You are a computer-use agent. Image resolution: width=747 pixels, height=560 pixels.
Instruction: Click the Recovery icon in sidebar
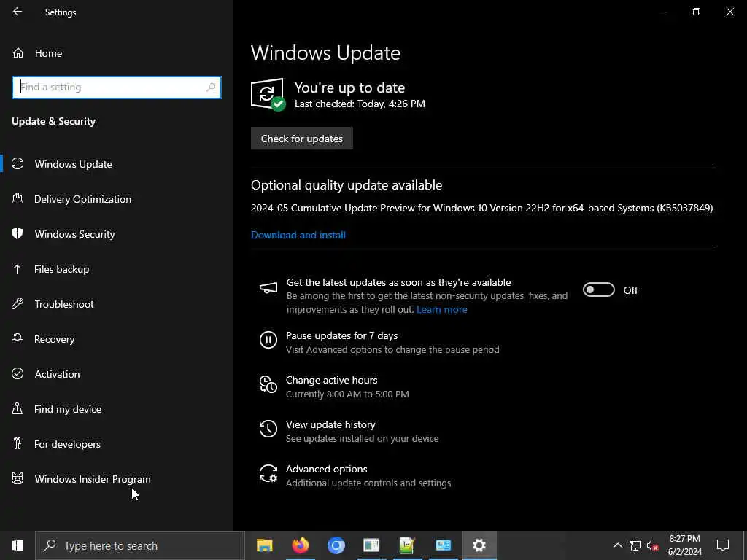18,338
